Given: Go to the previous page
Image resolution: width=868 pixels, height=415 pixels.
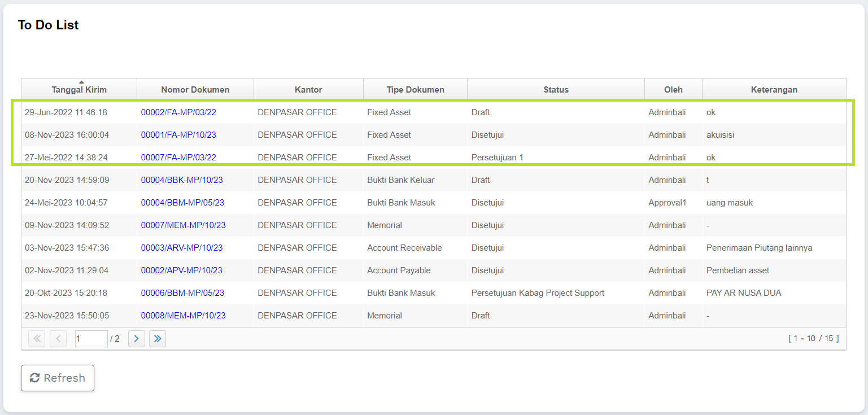Looking at the screenshot, I should click(x=58, y=339).
